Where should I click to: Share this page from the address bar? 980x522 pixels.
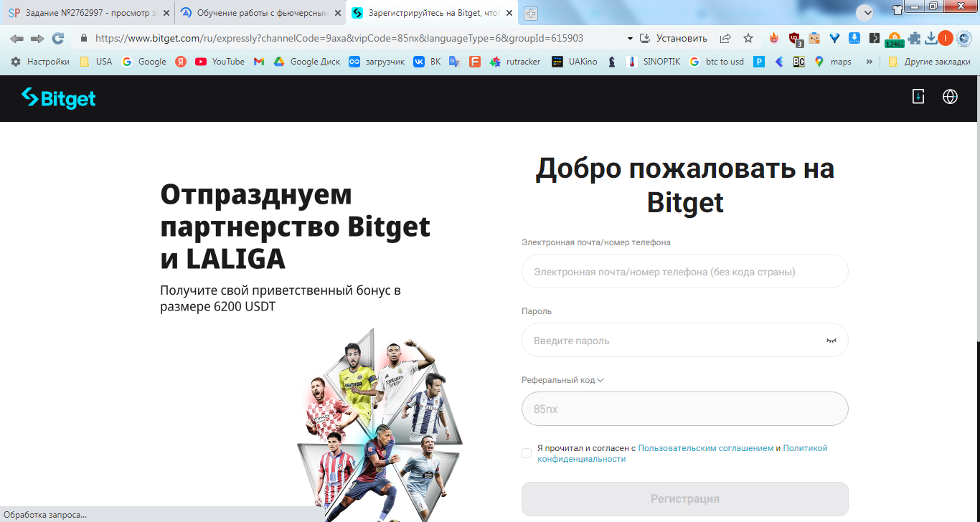(x=725, y=39)
